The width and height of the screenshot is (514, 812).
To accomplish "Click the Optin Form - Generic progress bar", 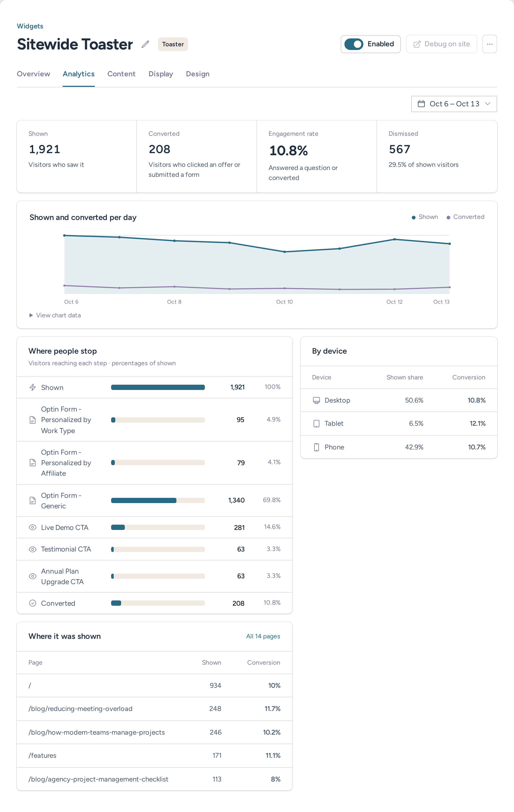I will (x=158, y=500).
